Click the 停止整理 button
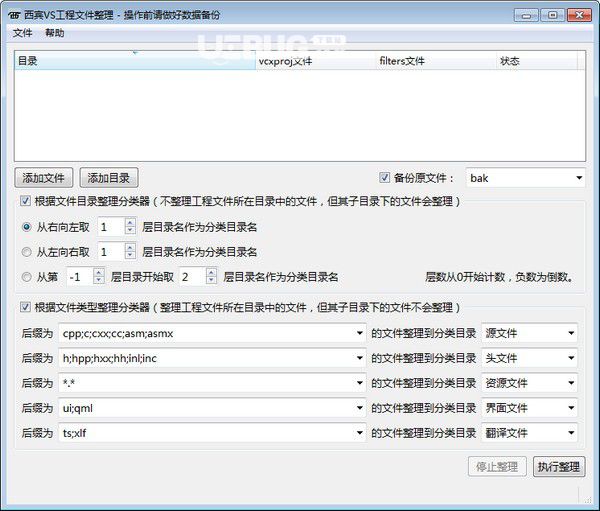Image resolution: width=600 pixels, height=511 pixels. [497, 467]
